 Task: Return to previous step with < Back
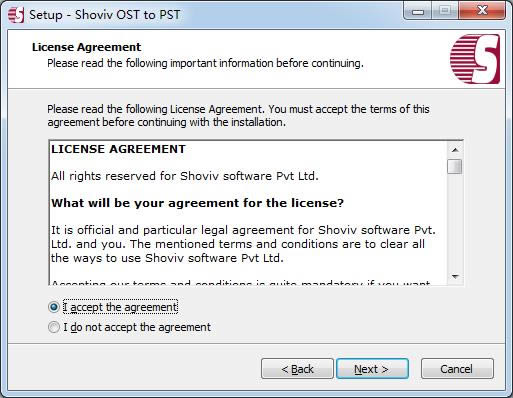coord(297,369)
